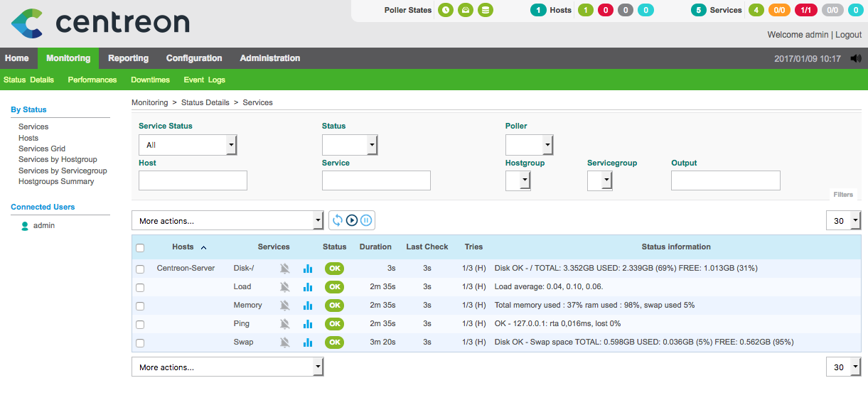Click the poller database state icon
868x405 pixels.
coord(486,10)
